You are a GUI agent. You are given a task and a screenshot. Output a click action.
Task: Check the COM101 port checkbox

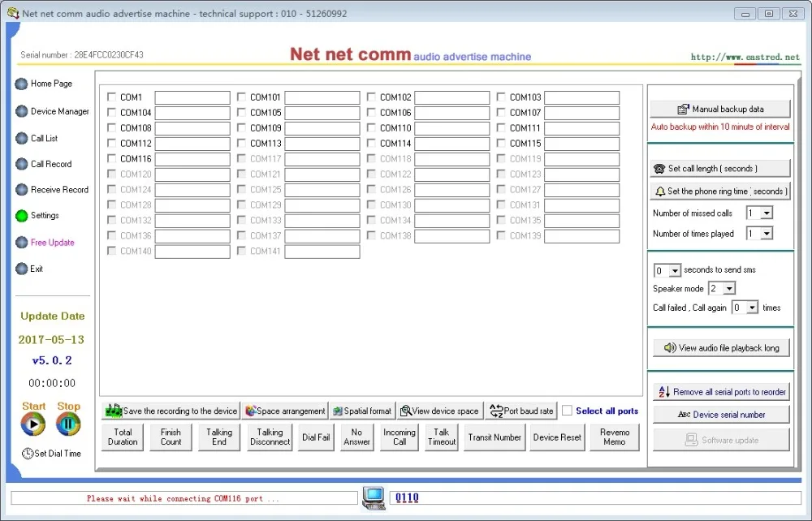pos(241,97)
